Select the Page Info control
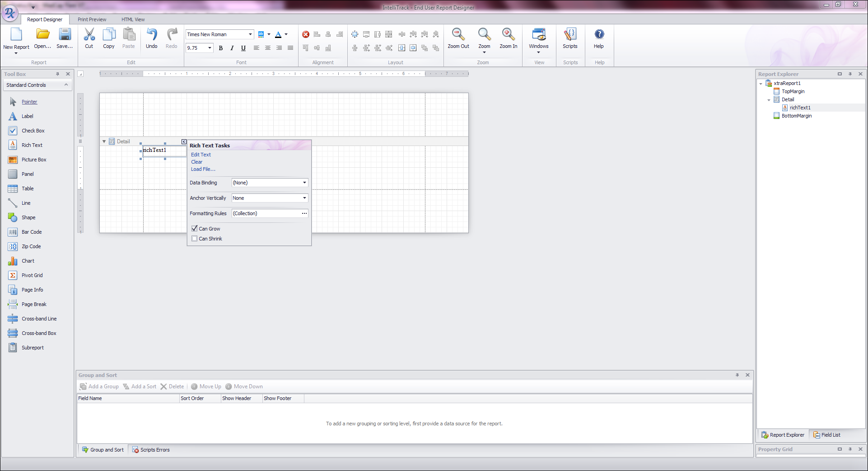 (x=33, y=290)
